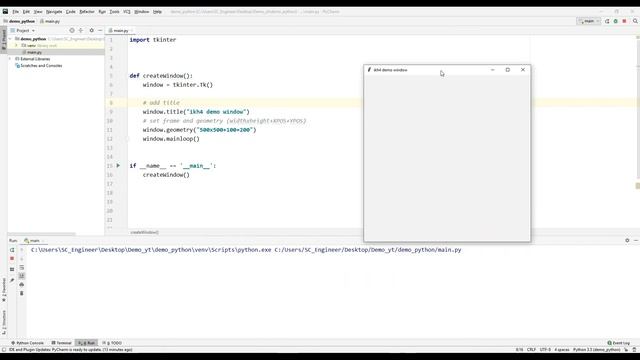This screenshot has height=360, width=640.
Task: Pin the Run tab
Action: [x=12, y=280]
